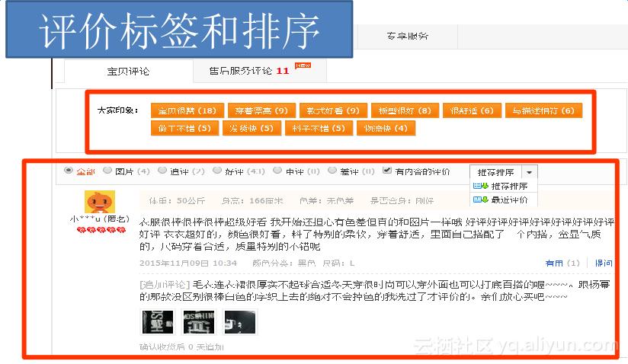Viewport: 628px width, 364px height.
Task: Open the 推荐排序 sort dropdown arrow
Action: tap(530, 172)
